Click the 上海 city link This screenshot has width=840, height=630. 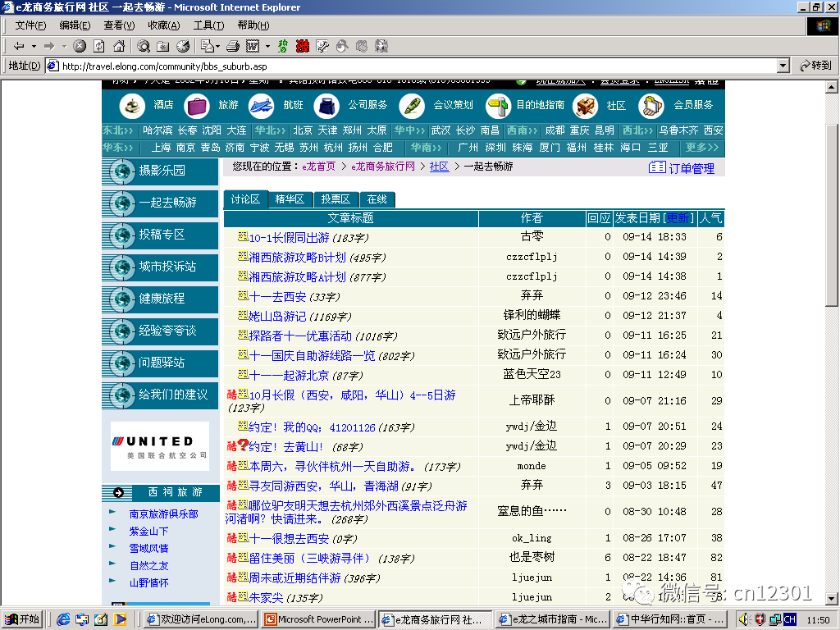(161, 148)
